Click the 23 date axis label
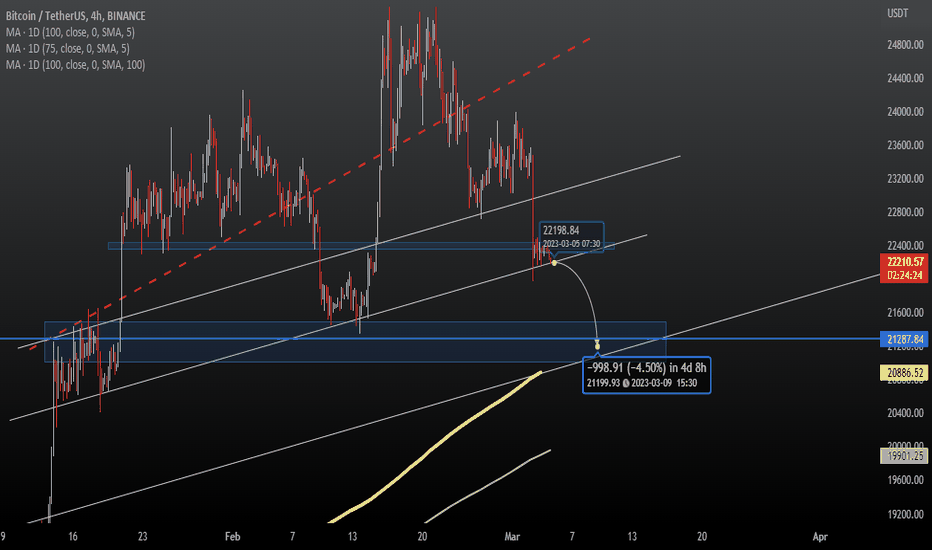 coord(143,536)
